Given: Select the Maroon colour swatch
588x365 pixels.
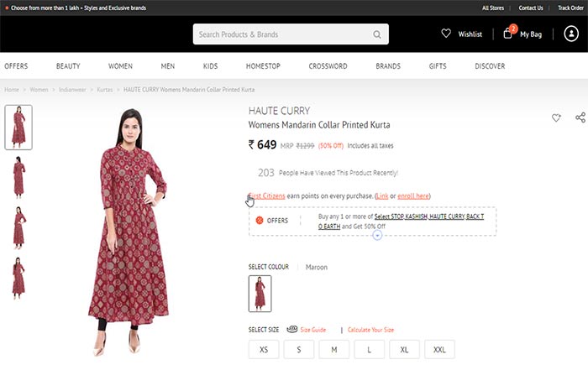Looking at the screenshot, I should [260, 294].
